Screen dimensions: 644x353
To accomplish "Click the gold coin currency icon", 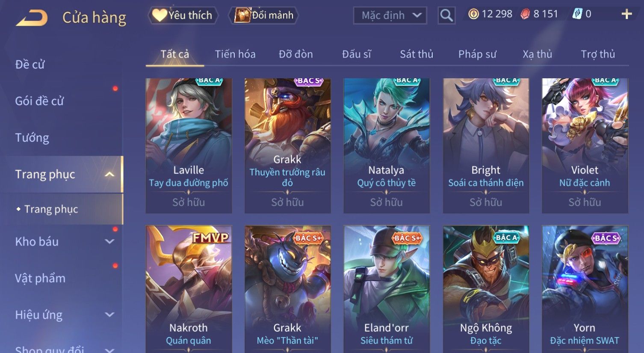I will (x=473, y=15).
